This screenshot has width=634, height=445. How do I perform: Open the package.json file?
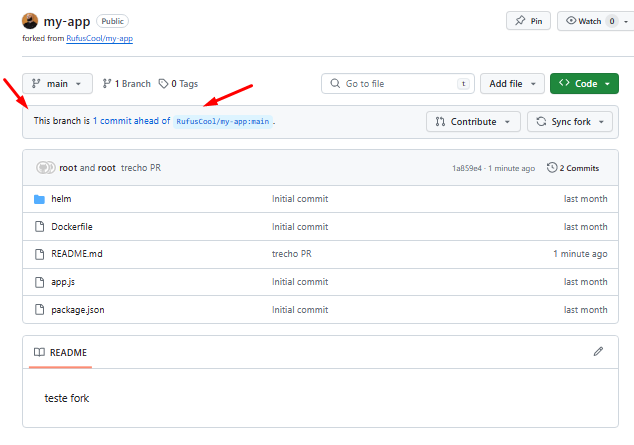tap(78, 310)
